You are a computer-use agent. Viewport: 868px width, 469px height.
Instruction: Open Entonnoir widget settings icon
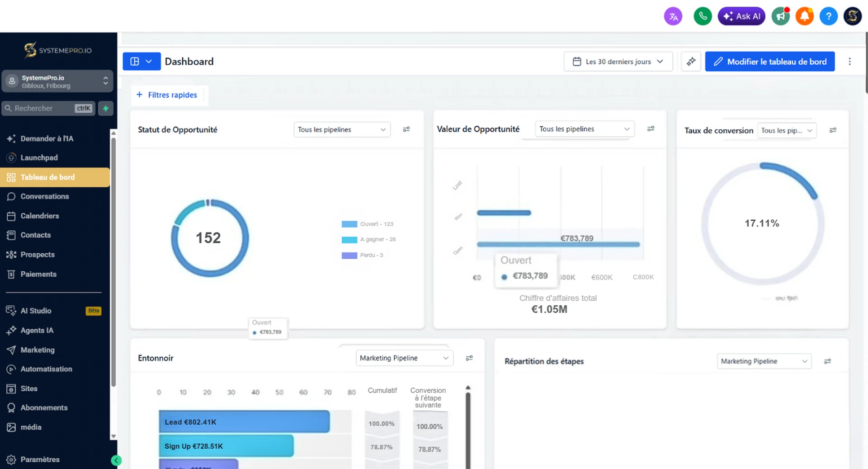[x=469, y=358]
